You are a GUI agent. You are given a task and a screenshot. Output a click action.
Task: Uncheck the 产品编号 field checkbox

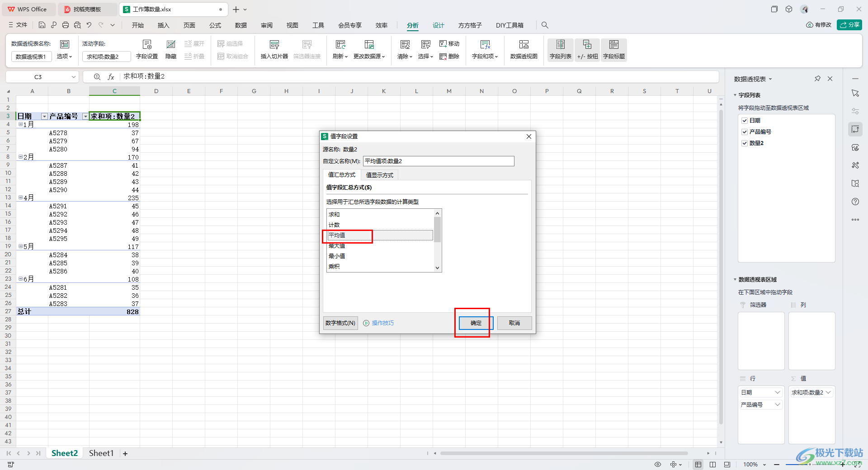[x=745, y=132]
